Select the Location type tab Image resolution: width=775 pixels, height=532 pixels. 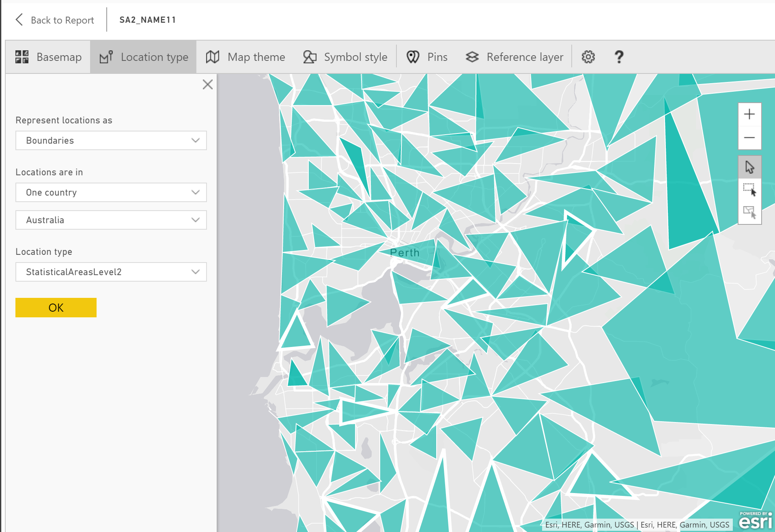(x=144, y=57)
